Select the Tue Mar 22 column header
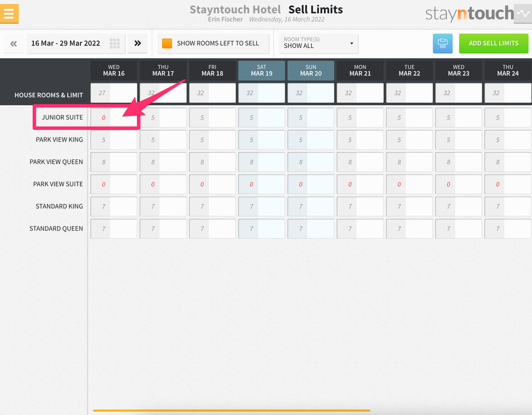 point(409,71)
